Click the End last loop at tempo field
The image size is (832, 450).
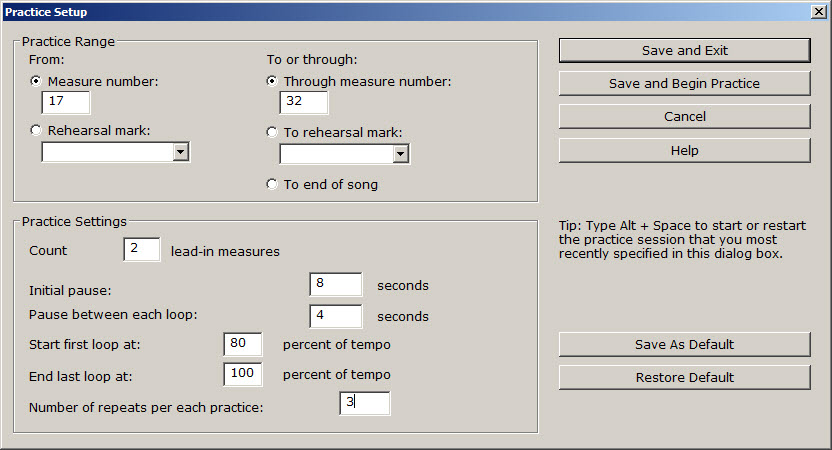[242, 374]
